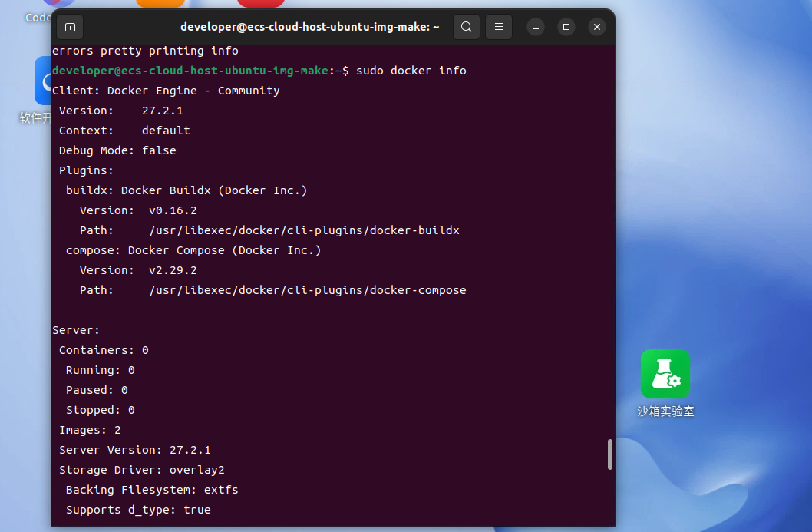Open terminal search

pos(466,27)
